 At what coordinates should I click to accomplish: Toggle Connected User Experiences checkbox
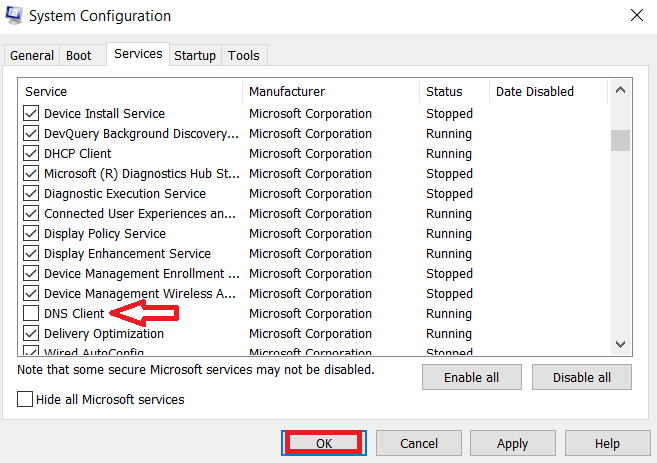(x=31, y=214)
